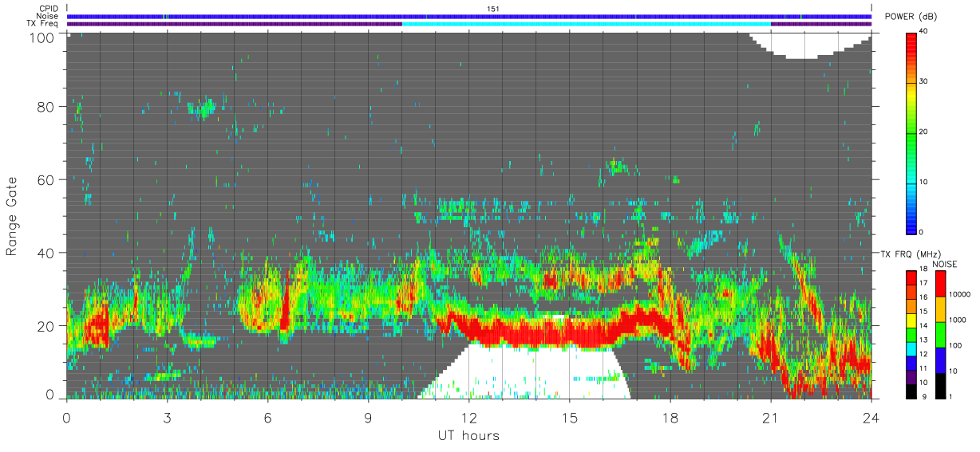Click the blue Noise bar above the plot

pos(469,17)
